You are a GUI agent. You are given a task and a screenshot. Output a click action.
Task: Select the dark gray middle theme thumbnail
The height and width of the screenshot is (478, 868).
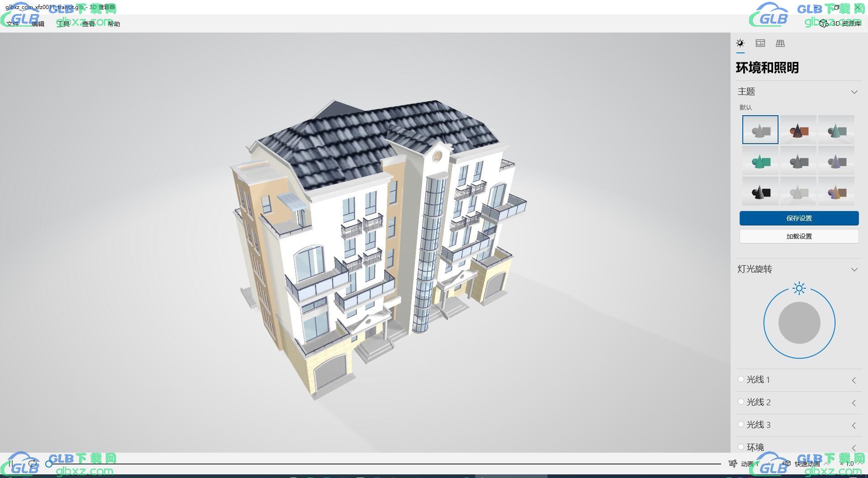coord(798,160)
